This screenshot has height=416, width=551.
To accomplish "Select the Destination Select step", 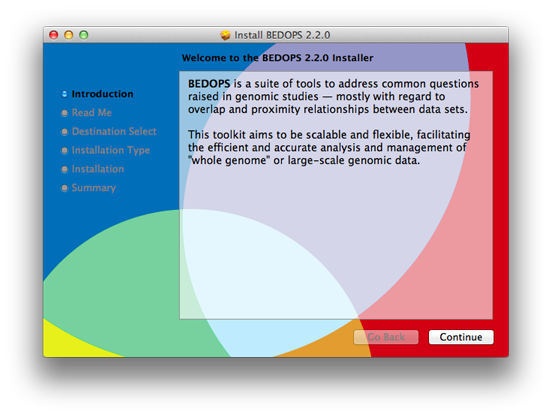I will [114, 131].
